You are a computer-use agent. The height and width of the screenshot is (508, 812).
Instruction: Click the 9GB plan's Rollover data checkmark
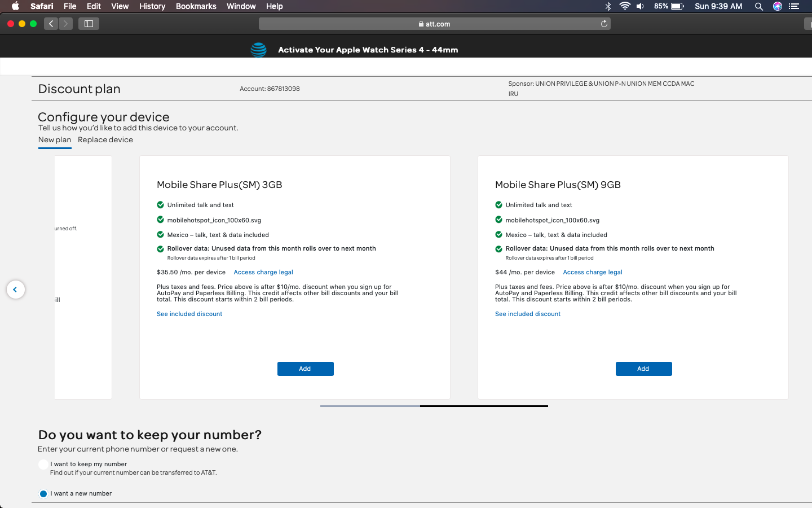click(498, 249)
